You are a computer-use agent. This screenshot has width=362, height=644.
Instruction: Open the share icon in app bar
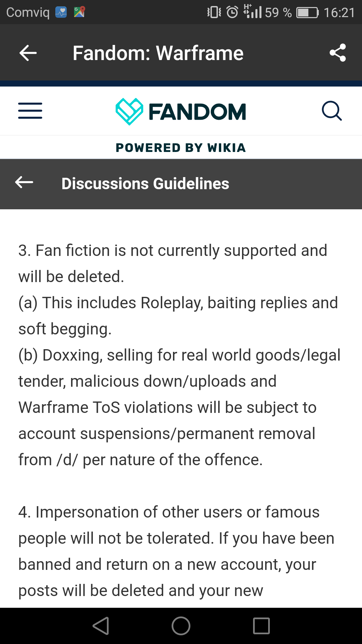pyautogui.click(x=338, y=53)
